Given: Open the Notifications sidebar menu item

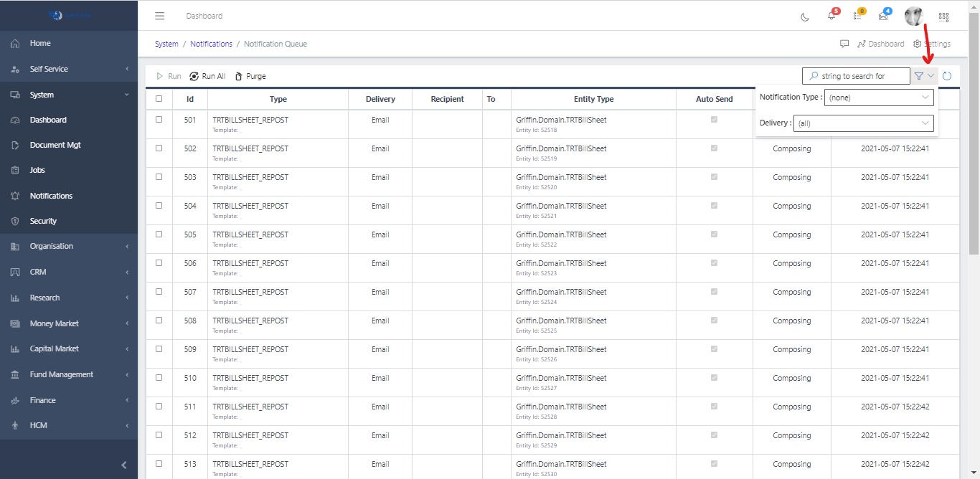Looking at the screenshot, I should (50, 195).
